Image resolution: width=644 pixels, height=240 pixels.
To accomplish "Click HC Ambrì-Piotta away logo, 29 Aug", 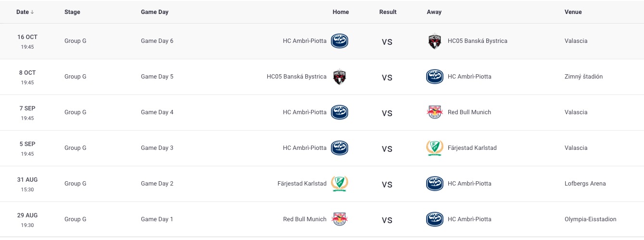I will pos(434,219).
